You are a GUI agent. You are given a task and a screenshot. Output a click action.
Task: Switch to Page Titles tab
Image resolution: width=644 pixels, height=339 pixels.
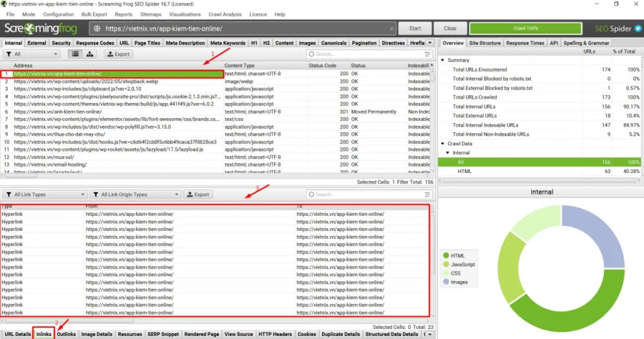147,43
